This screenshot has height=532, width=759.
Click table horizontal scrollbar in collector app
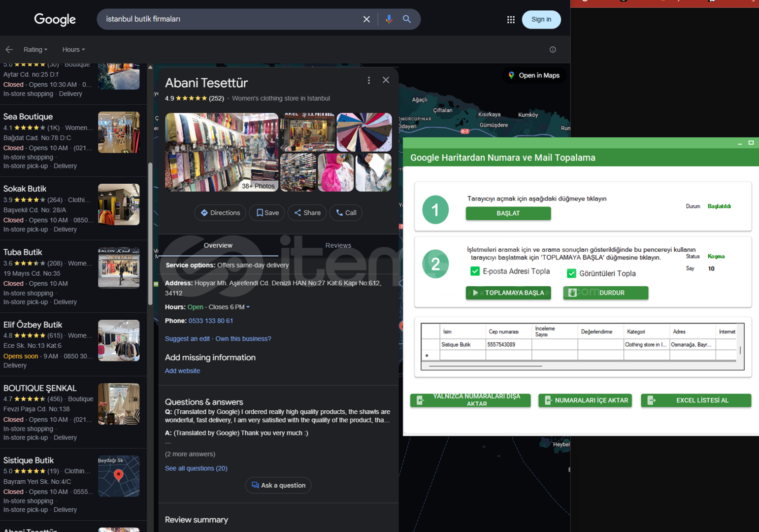485,366
